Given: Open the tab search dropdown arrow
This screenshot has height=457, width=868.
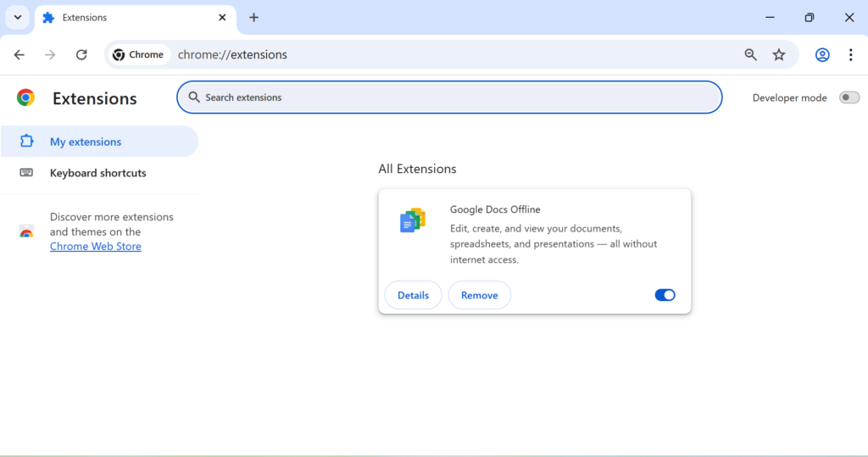Looking at the screenshot, I should coord(18,18).
